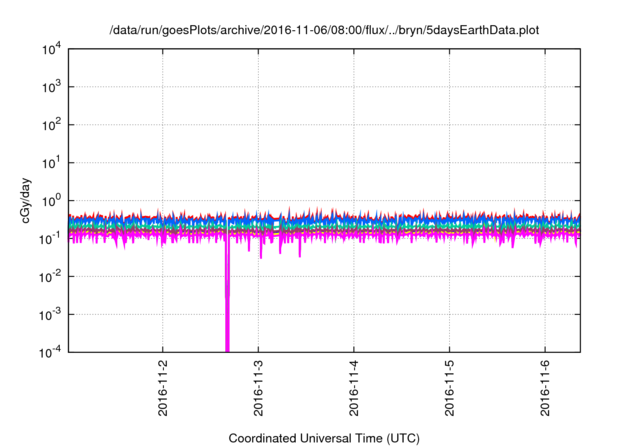Click the 10^-1 y-axis label
This screenshot has height=448, width=640.
pos(50,239)
